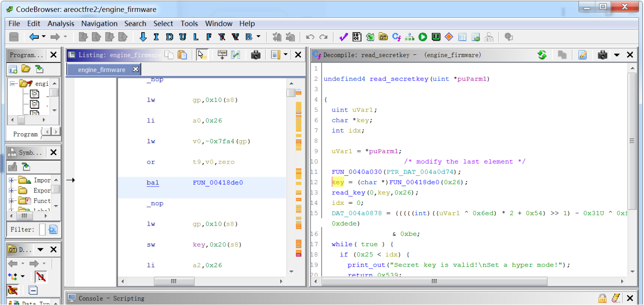644x305 pixels.
Task: Click the green Run script icon
Action: click(422, 37)
